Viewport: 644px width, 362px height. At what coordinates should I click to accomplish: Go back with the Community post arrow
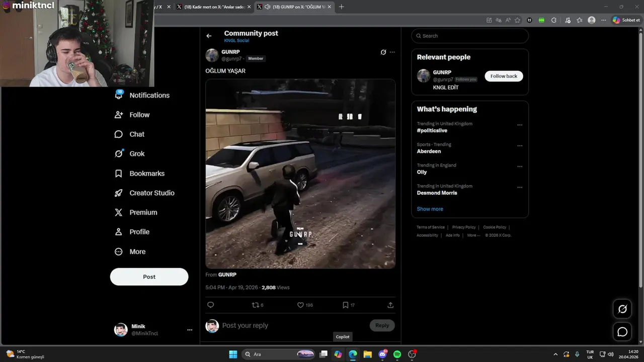209,36
